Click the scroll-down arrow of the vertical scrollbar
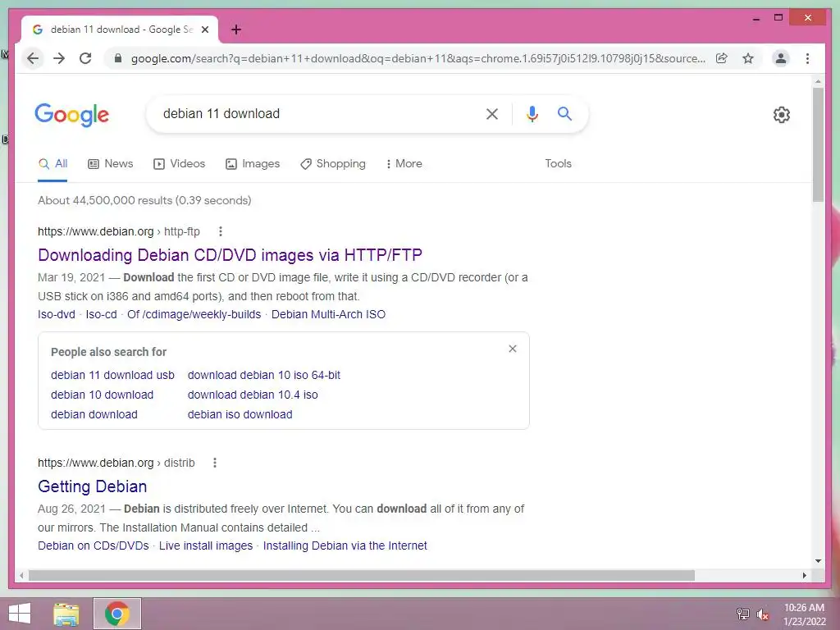Viewport: 840px width, 630px height. pos(818,561)
